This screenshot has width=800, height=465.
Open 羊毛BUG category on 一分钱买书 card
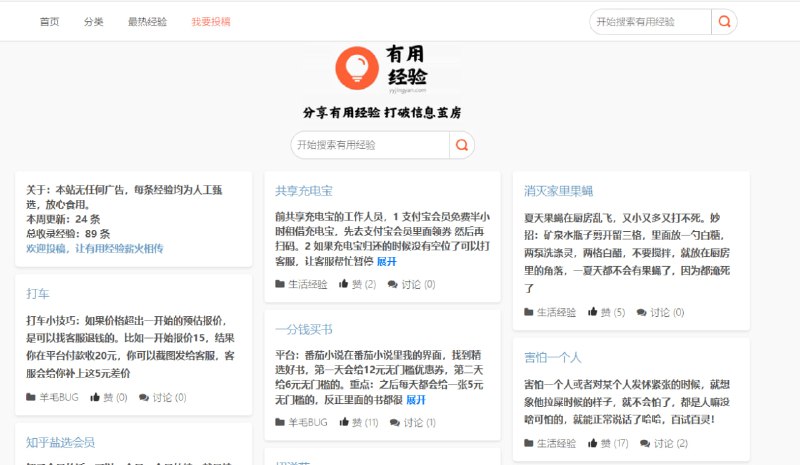[x=308, y=422]
